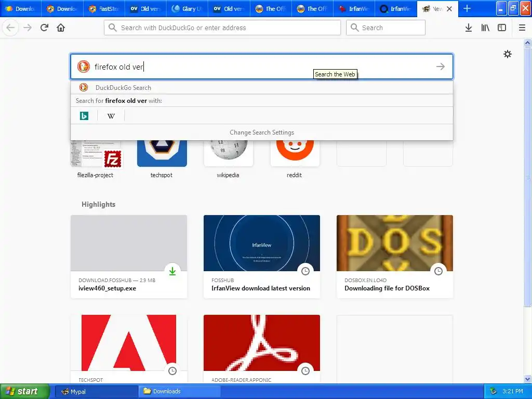Open the techspot top site tile

[x=162, y=159]
